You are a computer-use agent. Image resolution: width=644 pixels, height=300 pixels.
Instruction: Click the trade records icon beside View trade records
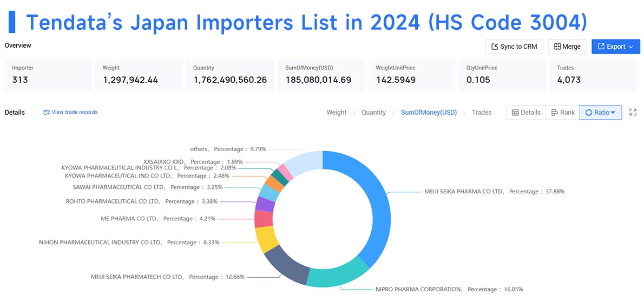click(47, 112)
